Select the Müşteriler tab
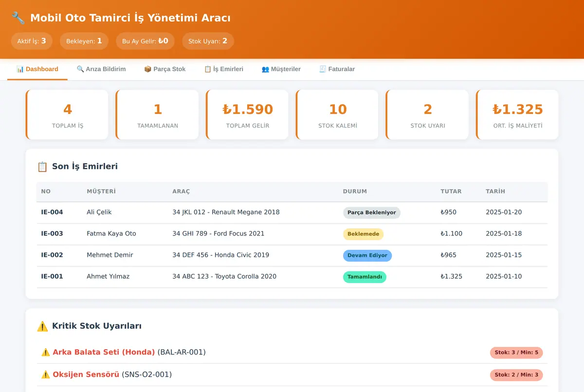The height and width of the screenshot is (392, 584). click(281, 69)
